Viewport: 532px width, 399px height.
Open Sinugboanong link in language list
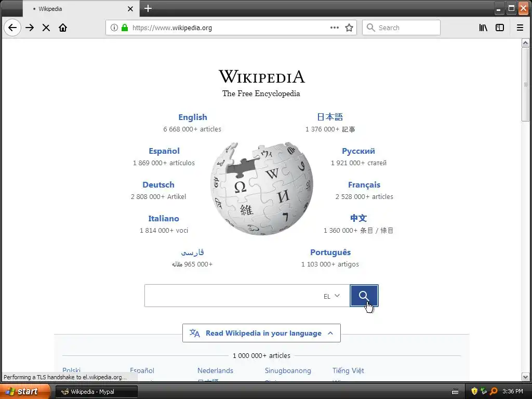pos(288,370)
